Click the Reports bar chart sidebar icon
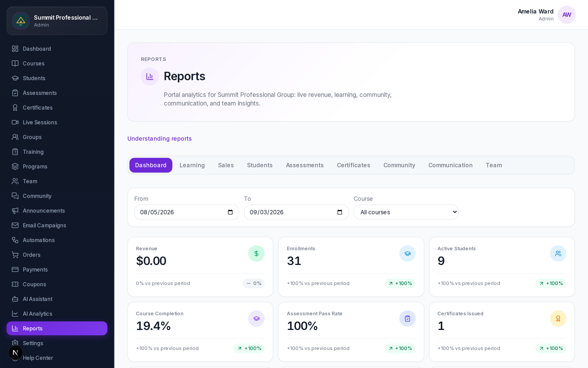 [15, 329]
